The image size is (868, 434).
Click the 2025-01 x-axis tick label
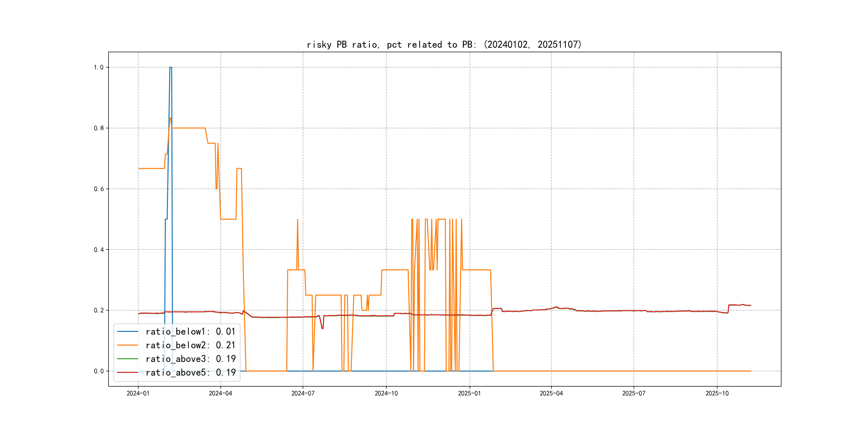tap(469, 393)
